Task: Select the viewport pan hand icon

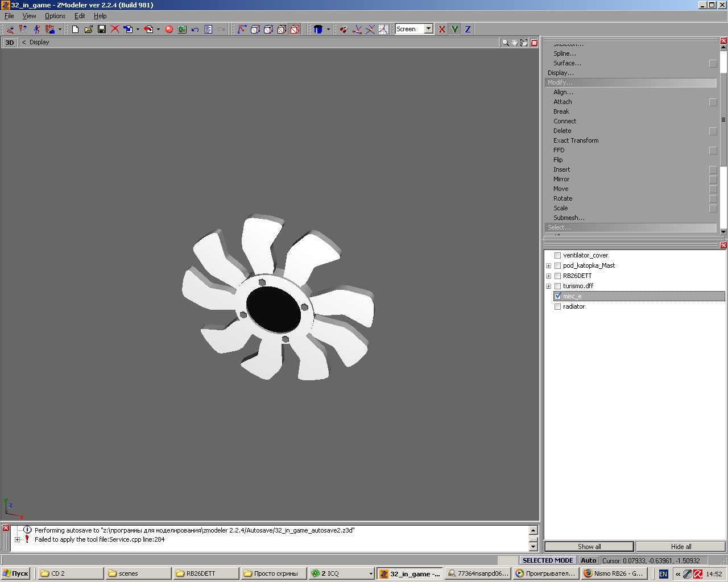Action: click(x=515, y=43)
